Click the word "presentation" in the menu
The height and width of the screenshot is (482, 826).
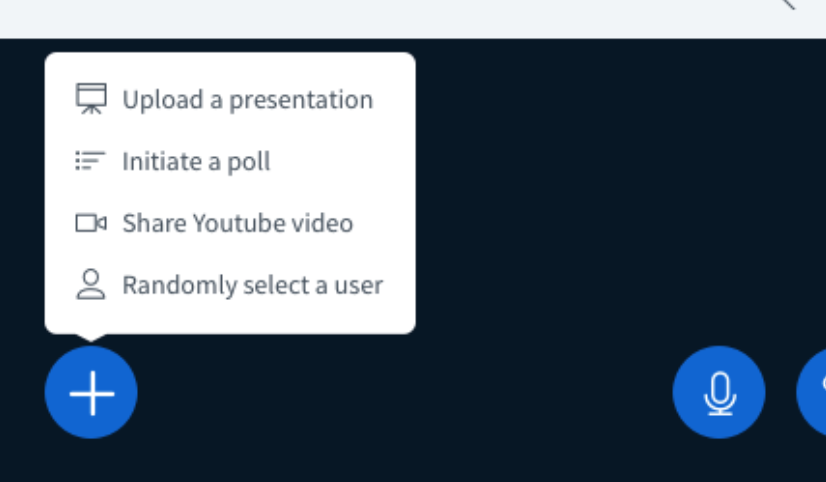pos(301,100)
